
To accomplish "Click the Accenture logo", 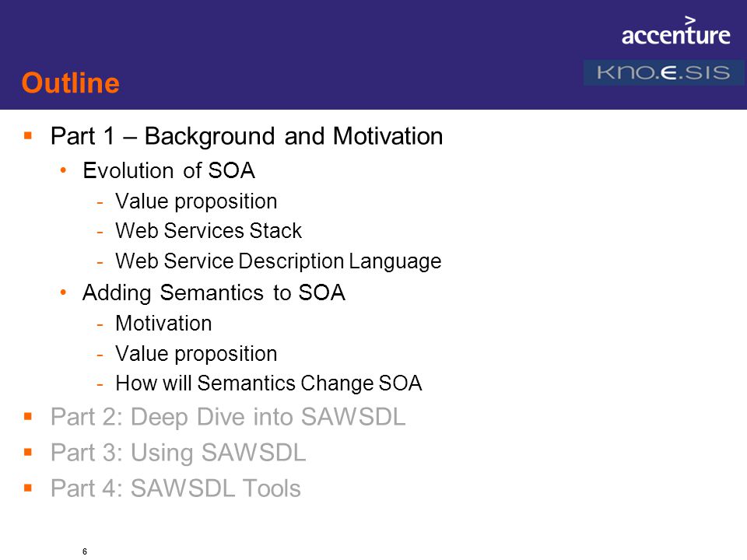I will [x=675, y=30].
